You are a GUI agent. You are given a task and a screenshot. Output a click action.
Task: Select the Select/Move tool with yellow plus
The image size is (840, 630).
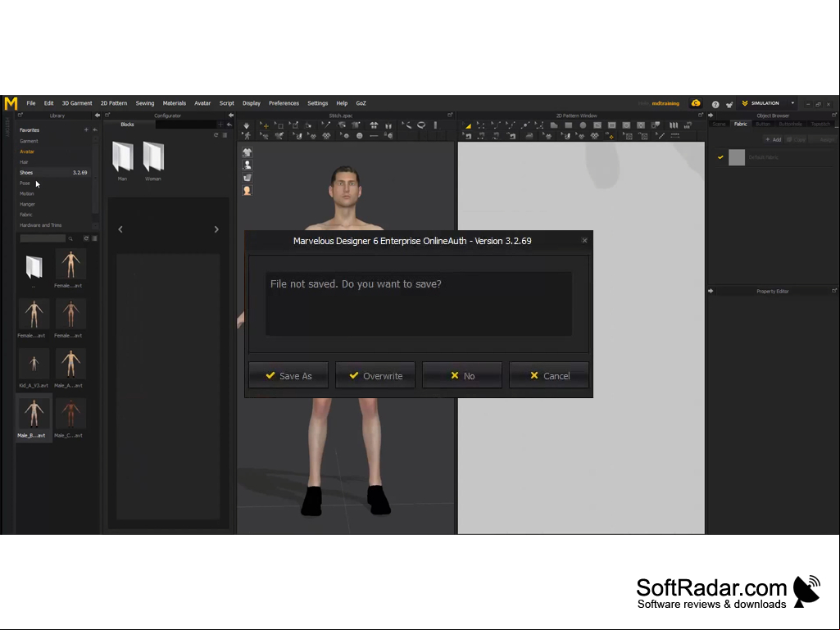(266, 125)
